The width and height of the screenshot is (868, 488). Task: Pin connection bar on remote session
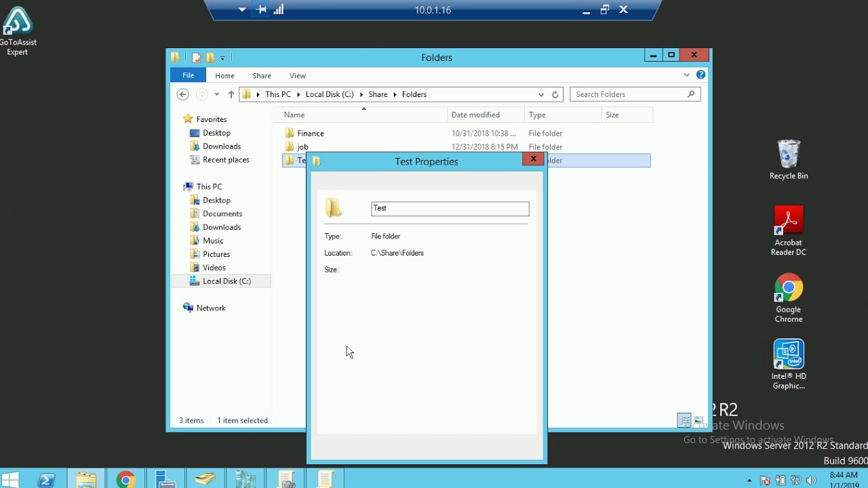coord(262,9)
